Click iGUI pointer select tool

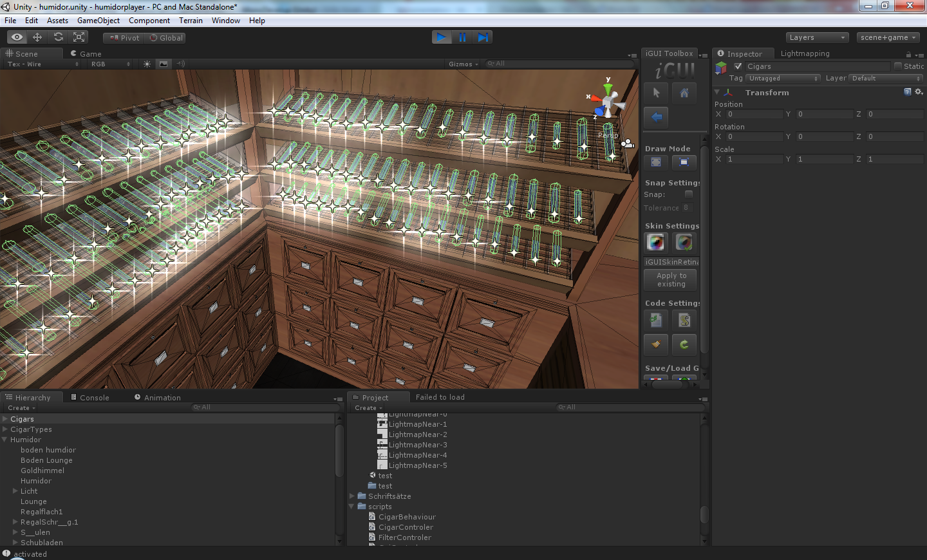[x=656, y=93]
